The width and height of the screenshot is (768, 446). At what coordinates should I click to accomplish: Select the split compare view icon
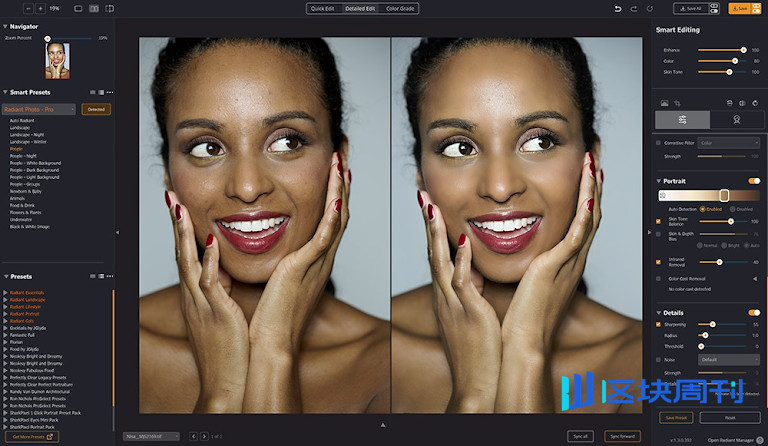(94, 8)
